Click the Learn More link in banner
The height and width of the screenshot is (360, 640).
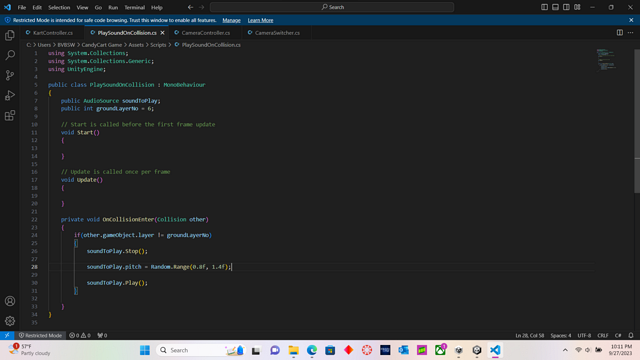coord(260,20)
